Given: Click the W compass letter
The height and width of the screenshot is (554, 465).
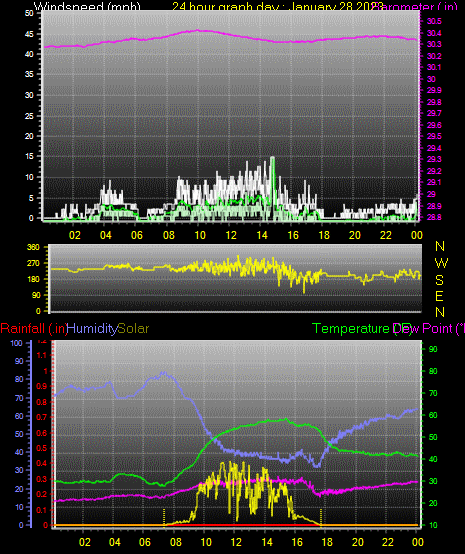Looking at the screenshot, I should click(x=441, y=263).
